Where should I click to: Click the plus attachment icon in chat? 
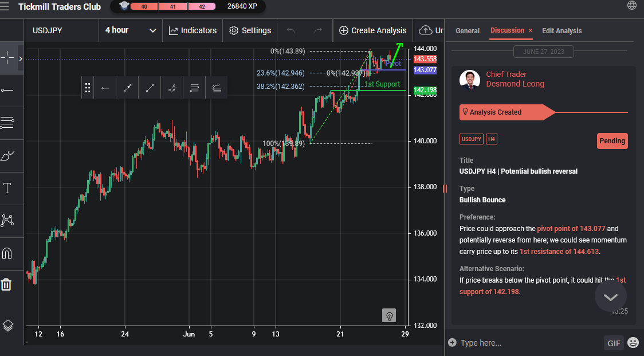452,342
